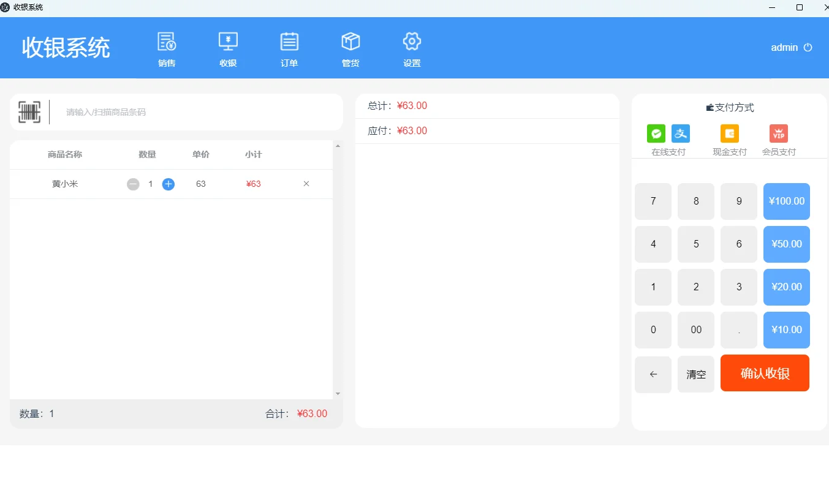Tap the ¥50.00 quick amount button

787,244
